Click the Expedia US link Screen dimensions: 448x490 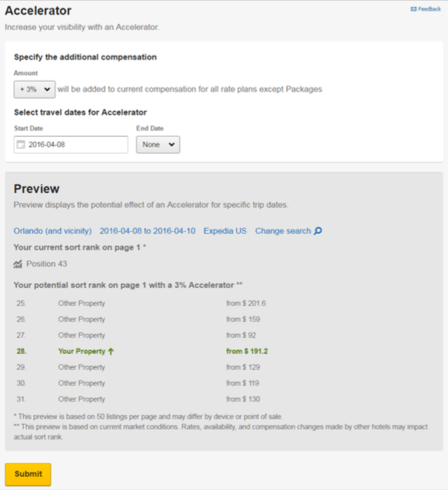[x=225, y=231]
